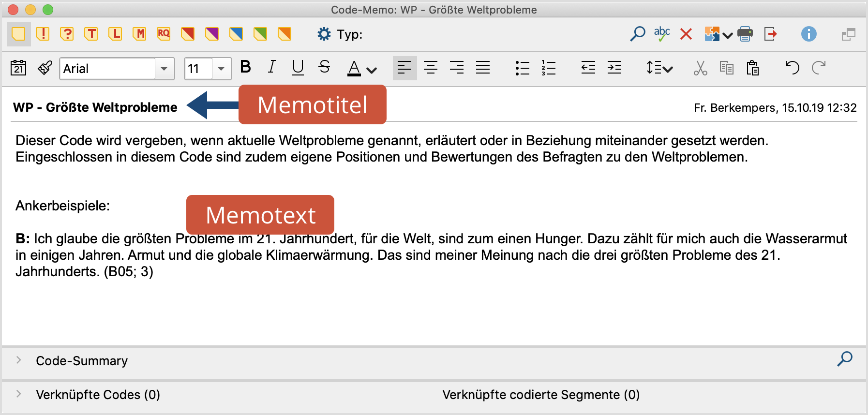Toggle italic formatting
This screenshot has height=415, width=868.
(272, 67)
